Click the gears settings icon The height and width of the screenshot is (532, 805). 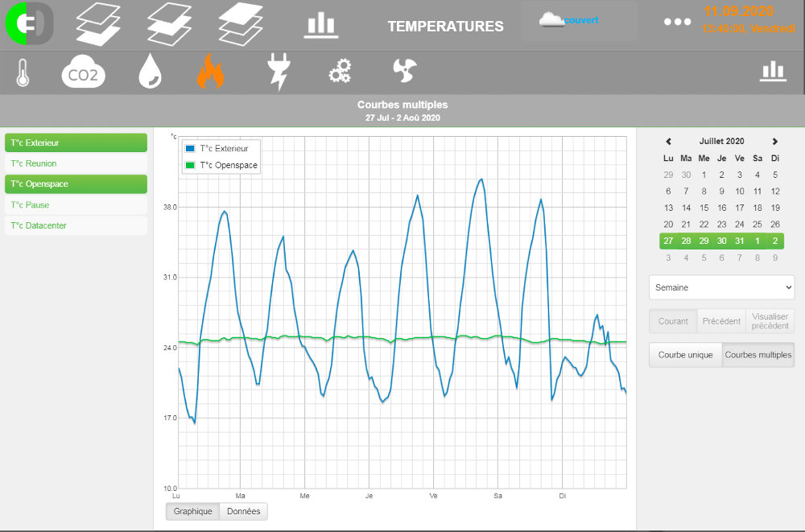pos(340,72)
